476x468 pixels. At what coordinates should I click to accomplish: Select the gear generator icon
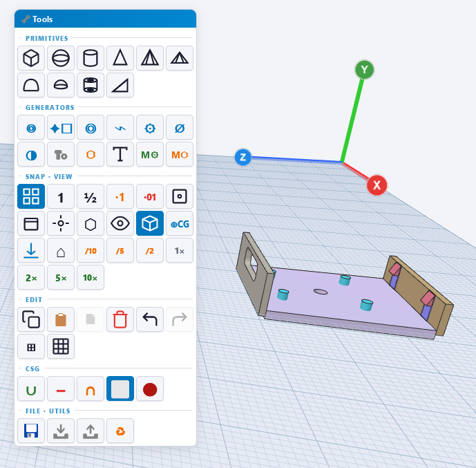click(x=150, y=128)
